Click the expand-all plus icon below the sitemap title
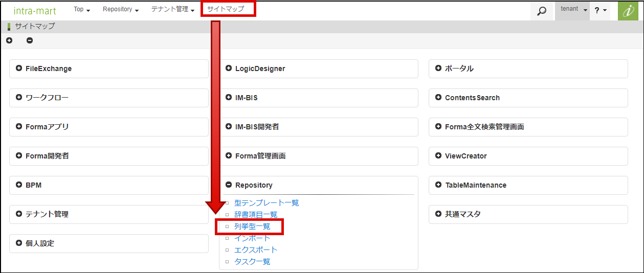Screen dimensions: 644x273 [9, 40]
